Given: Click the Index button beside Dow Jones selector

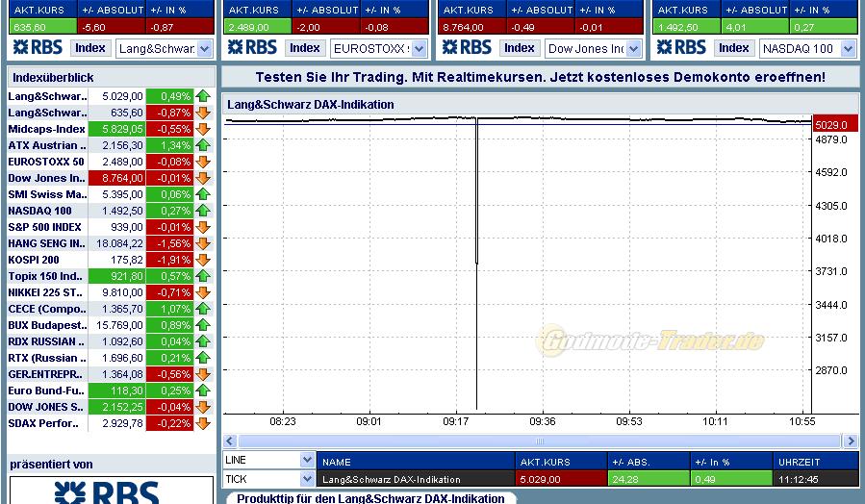Looking at the screenshot, I should pyautogui.click(x=520, y=48).
